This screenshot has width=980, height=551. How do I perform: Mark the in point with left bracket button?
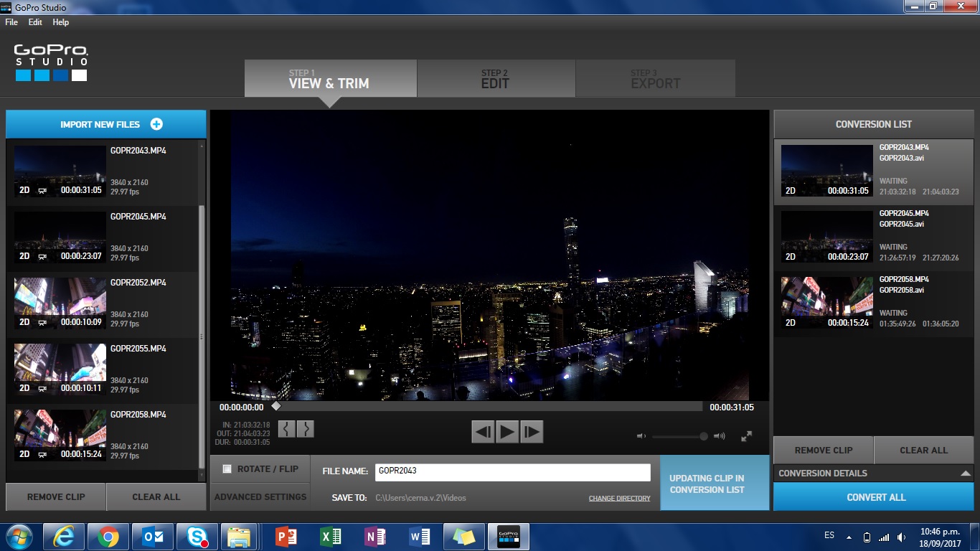[287, 429]
